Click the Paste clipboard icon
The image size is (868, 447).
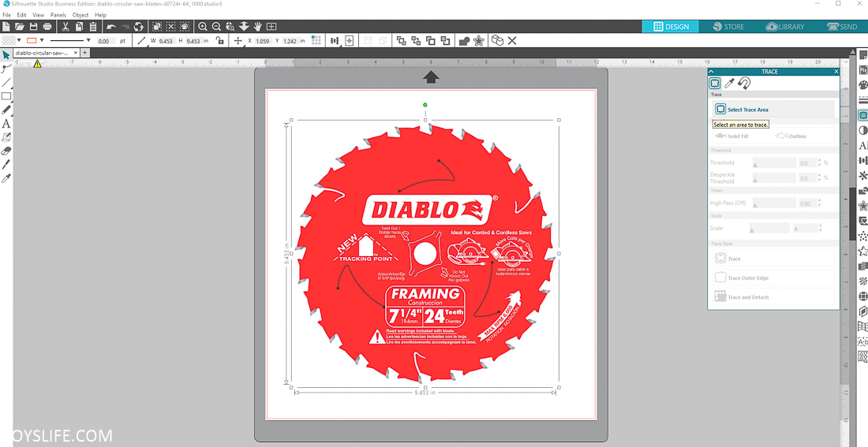93,27
